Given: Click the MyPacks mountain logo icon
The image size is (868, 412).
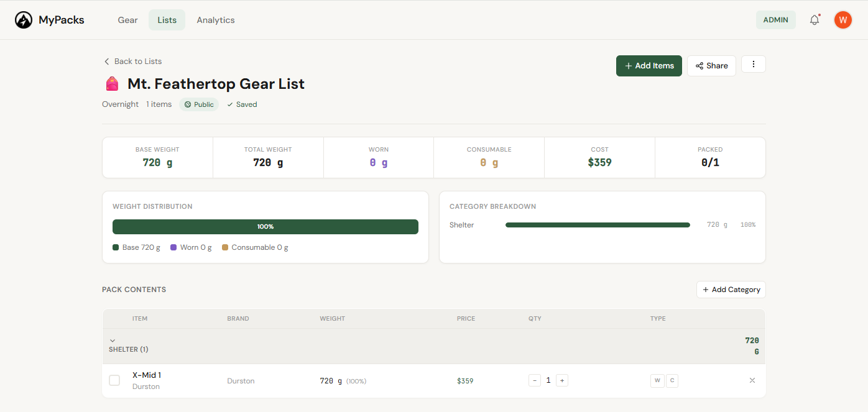Looking at the screenshot, I should pyautogui.click(x=24, y=20).
